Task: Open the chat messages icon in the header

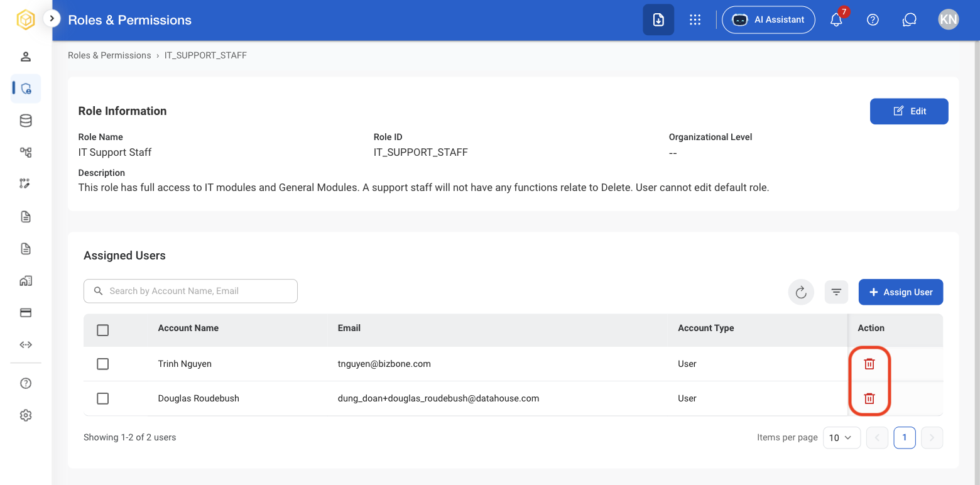Action: click(x=909, y=19)
